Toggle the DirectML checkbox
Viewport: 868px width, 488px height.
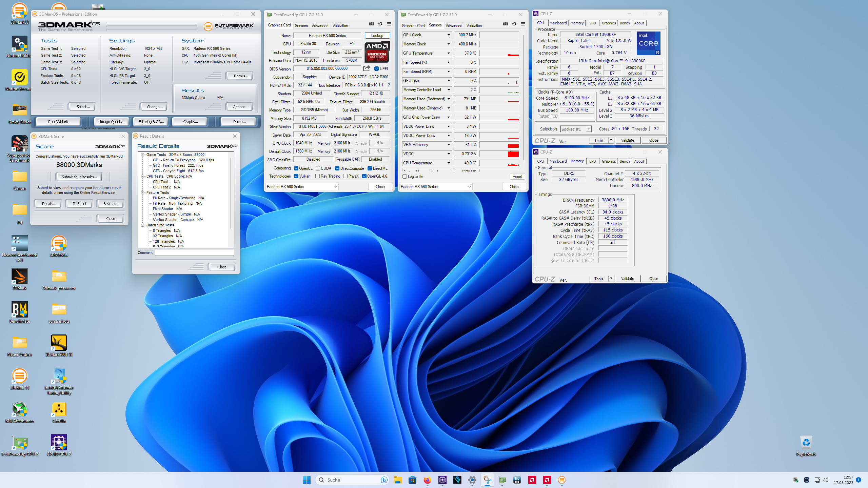tap(370, 168)
